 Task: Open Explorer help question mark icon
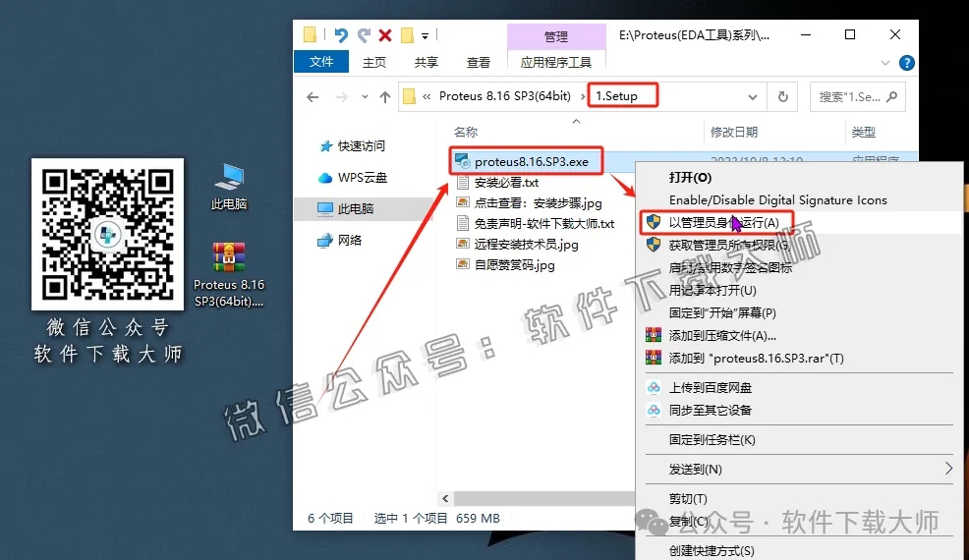click(x=906, y=63)
